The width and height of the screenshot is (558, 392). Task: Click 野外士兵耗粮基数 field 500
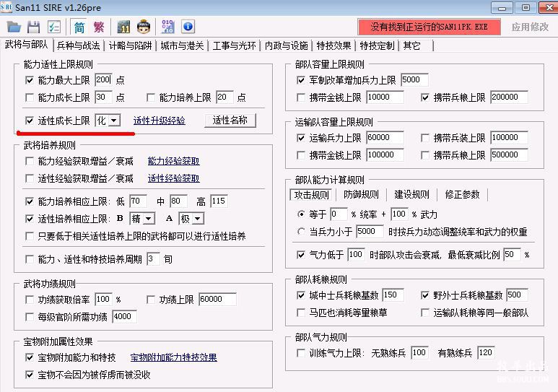pos(517,295)
